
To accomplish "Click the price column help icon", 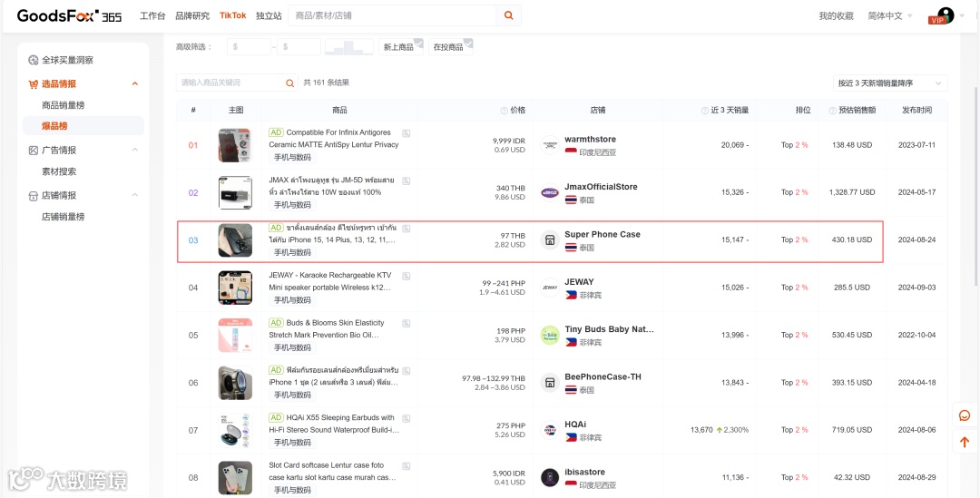I will coord(504,111).
